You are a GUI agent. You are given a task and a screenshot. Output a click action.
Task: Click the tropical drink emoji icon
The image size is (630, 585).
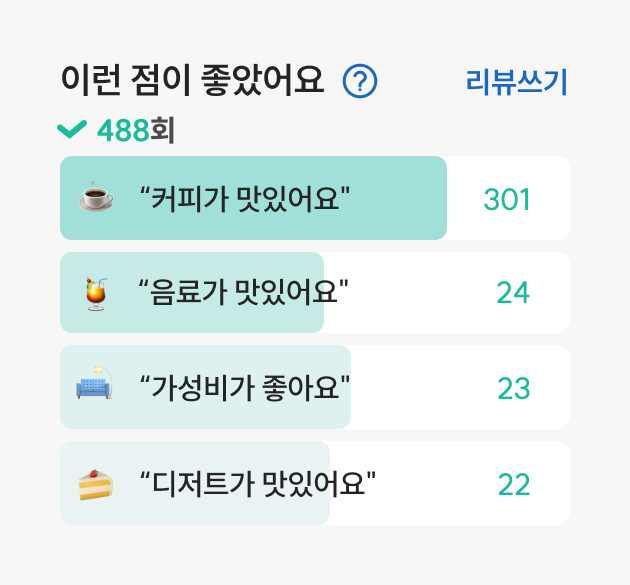tap(96, 293)
